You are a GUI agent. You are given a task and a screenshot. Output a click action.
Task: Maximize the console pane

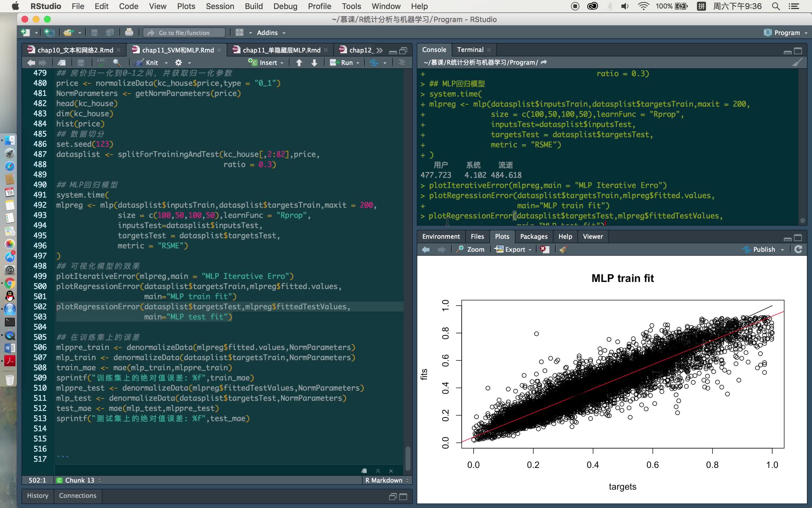pyautogui.click(x=798, y=51)
